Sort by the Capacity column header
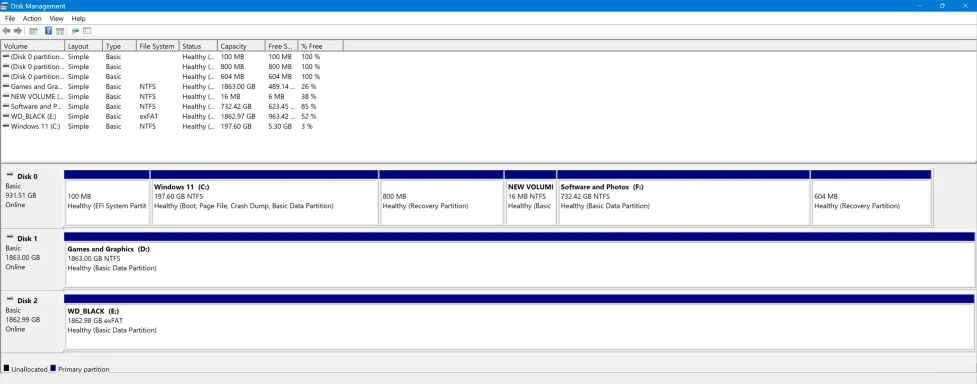The image size is (977, 384). click(x=241, y=46)
